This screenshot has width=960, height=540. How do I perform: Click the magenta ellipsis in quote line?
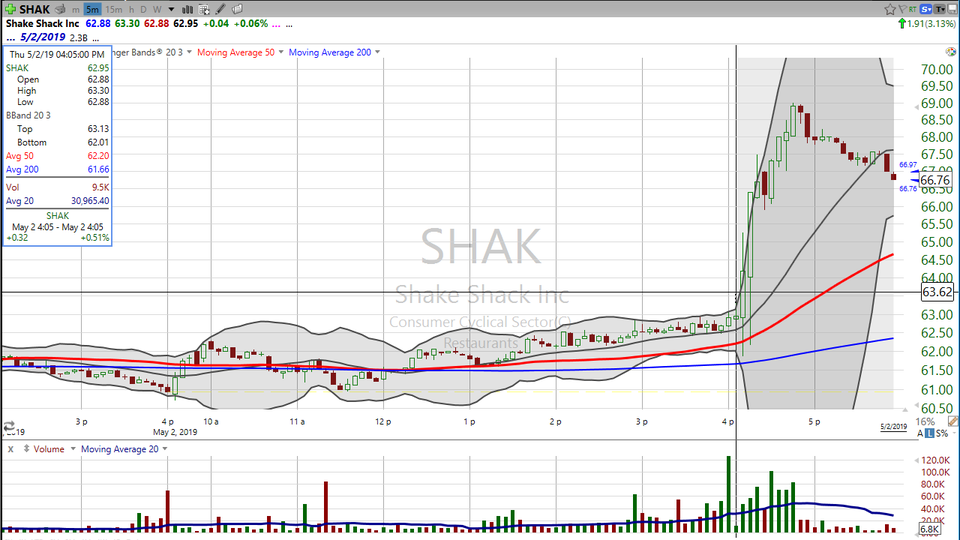click(x=276, y=24)
